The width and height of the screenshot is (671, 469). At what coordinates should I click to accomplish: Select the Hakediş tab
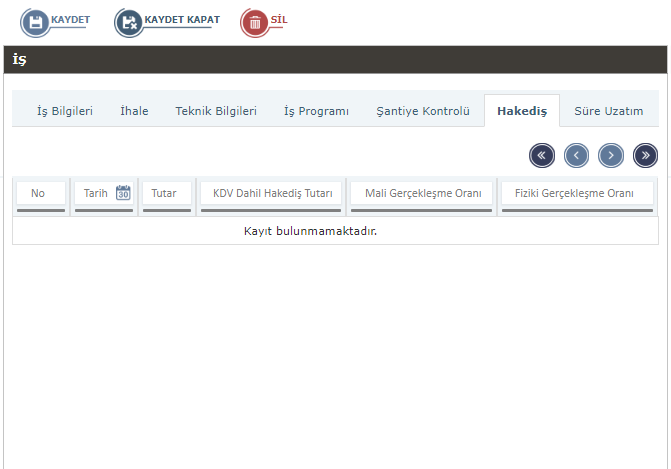[x=522, y=111]
